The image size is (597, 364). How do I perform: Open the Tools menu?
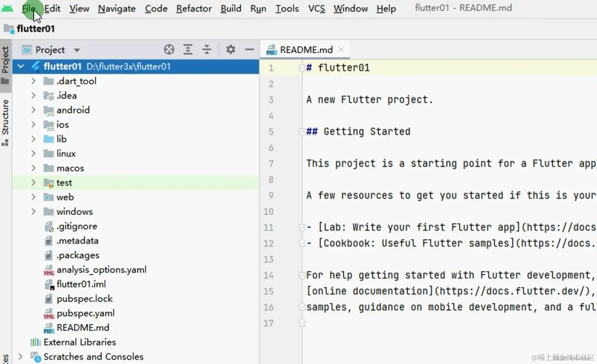click(287, 8)
